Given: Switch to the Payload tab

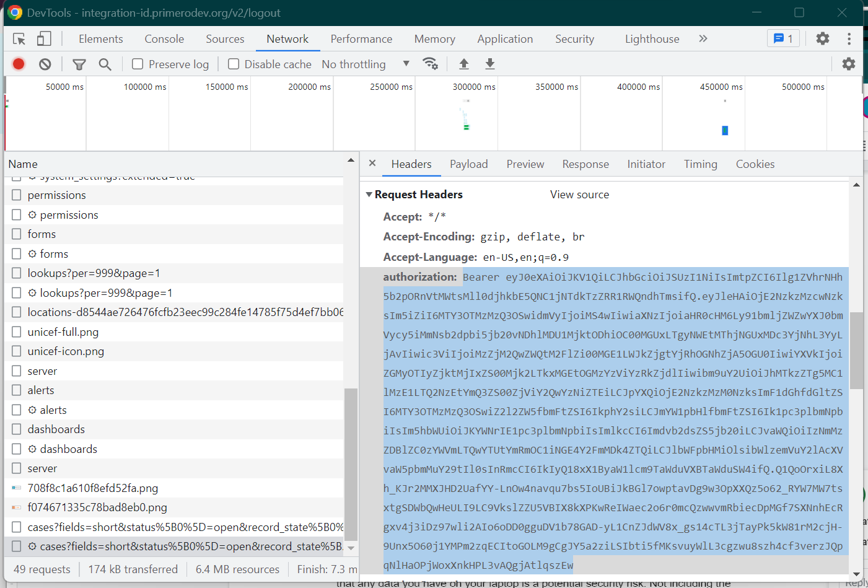Looking at the screenshot, I should 469,164.
